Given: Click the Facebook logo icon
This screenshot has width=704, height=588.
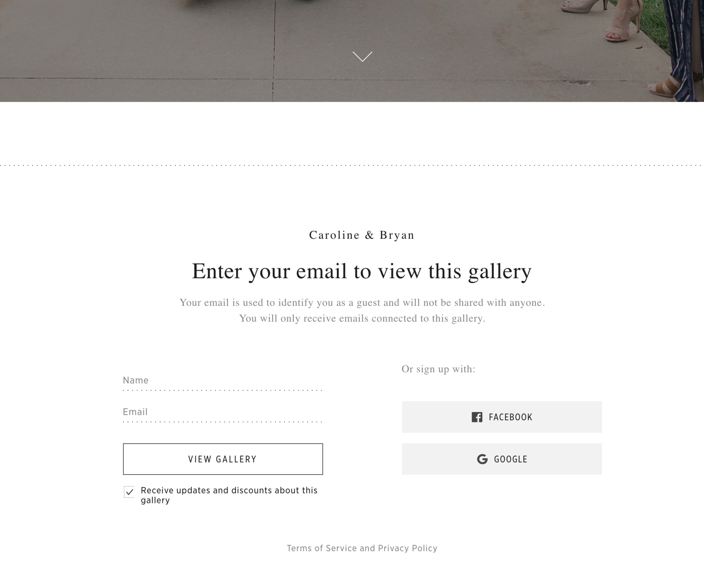Looking at the screenshot, I should (x=477, y=417).
